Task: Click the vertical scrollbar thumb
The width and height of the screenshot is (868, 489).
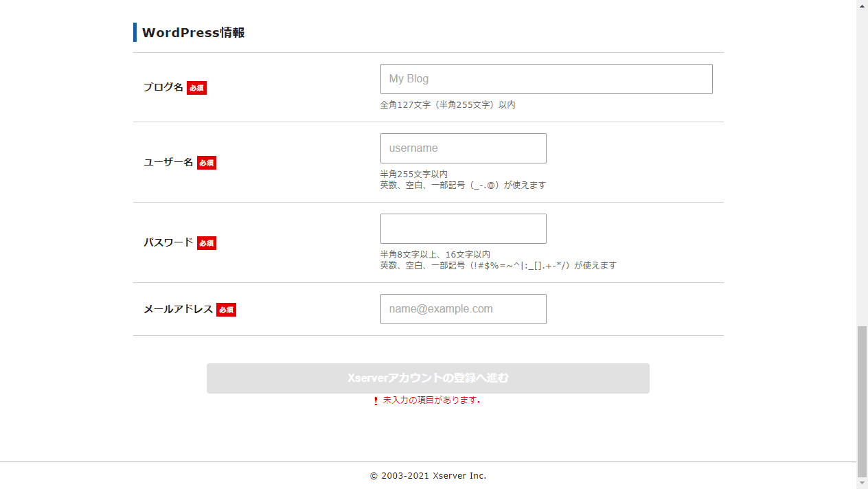Action: (x=862, y=402)
